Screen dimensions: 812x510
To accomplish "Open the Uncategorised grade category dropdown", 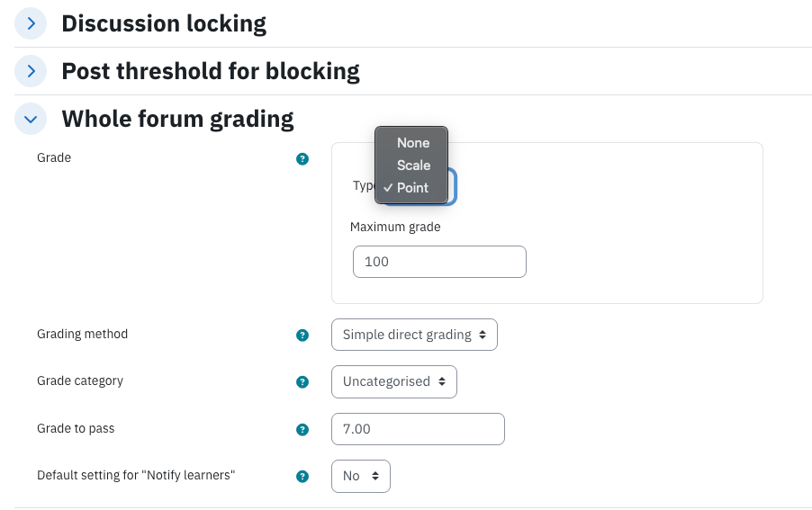I will coord(394,381).
